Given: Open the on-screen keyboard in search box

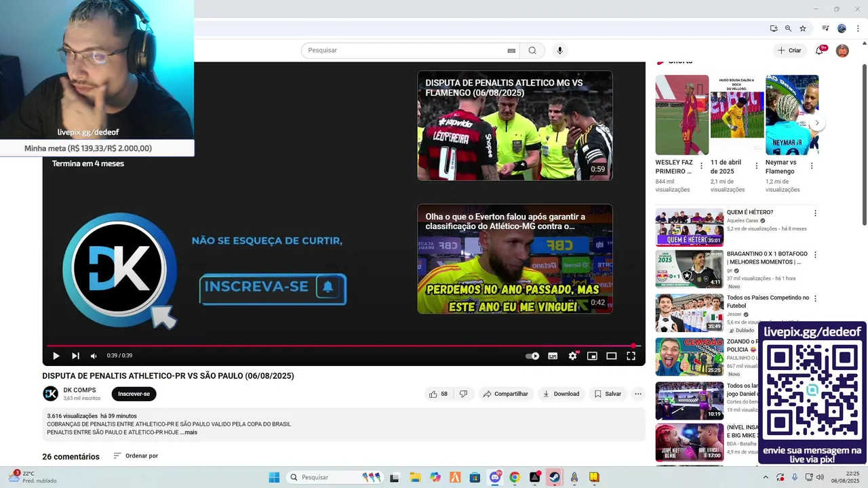Looking at the screenshot, I should click(511, 50).
